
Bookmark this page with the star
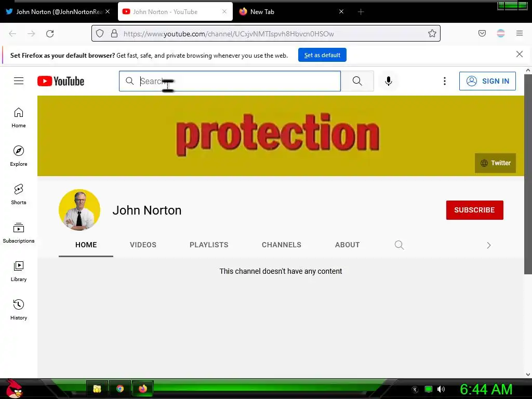pyautogui.click(x=432, y=33)
